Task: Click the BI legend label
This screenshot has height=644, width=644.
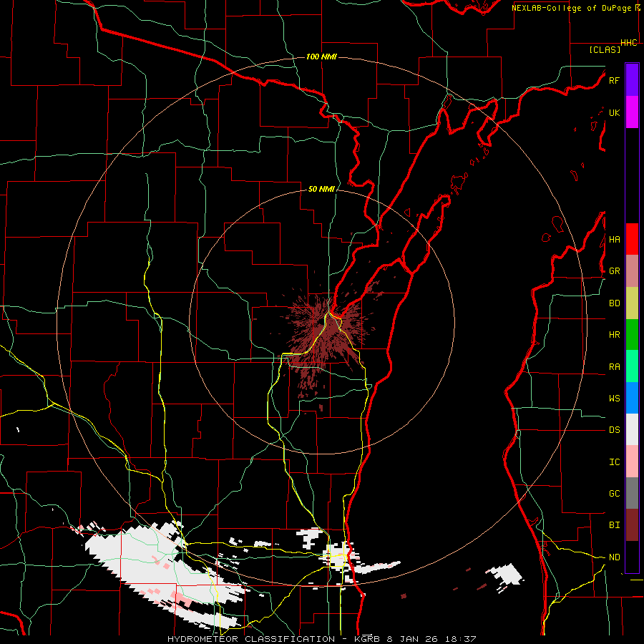Action: point(614,525)
